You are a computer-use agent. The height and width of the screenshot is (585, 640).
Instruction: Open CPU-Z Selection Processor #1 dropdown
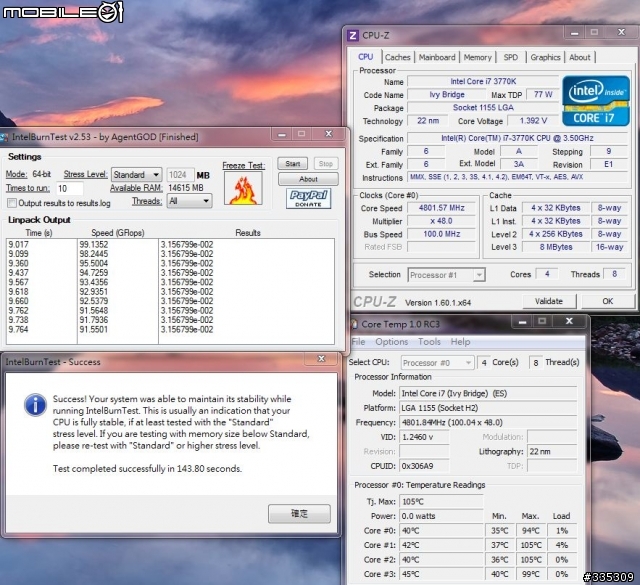click(x=446, y=275)
